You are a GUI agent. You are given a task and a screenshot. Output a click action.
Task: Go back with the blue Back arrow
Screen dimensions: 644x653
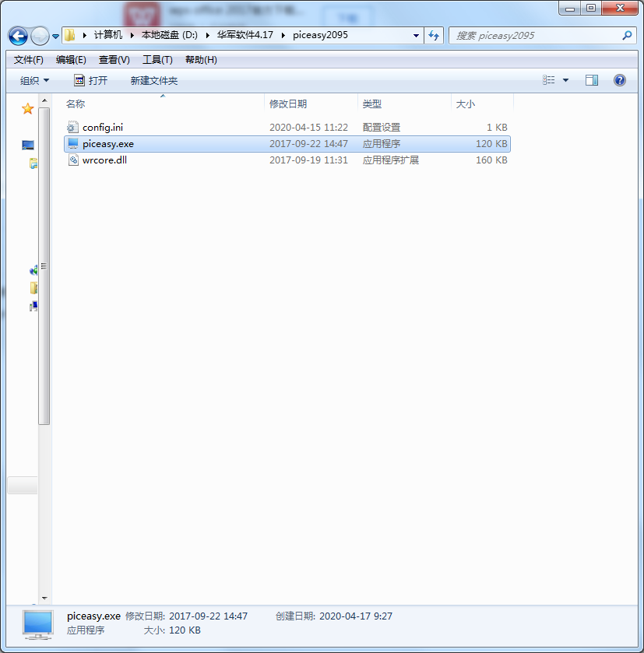click(18, 36)
